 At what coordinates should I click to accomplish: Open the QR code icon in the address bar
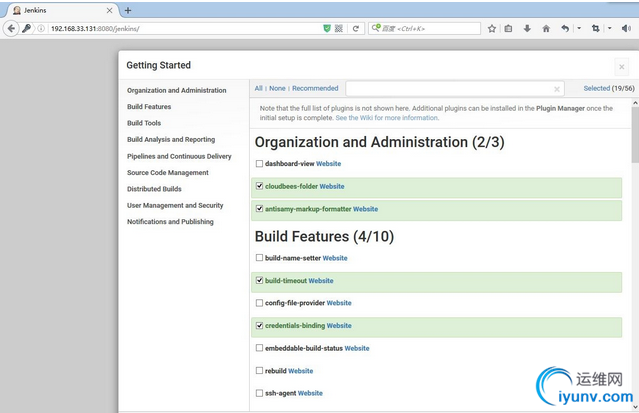339,29
